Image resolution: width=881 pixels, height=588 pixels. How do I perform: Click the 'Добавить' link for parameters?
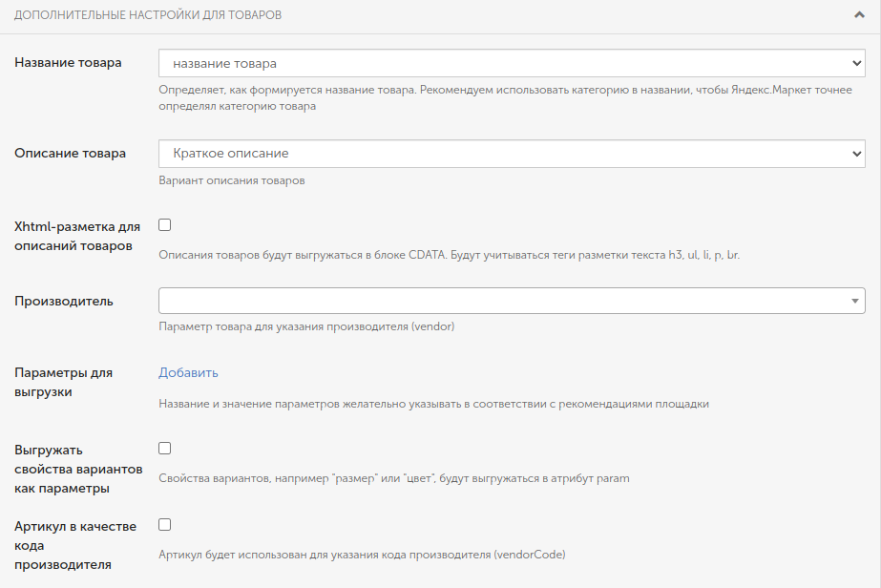point(188,372)
